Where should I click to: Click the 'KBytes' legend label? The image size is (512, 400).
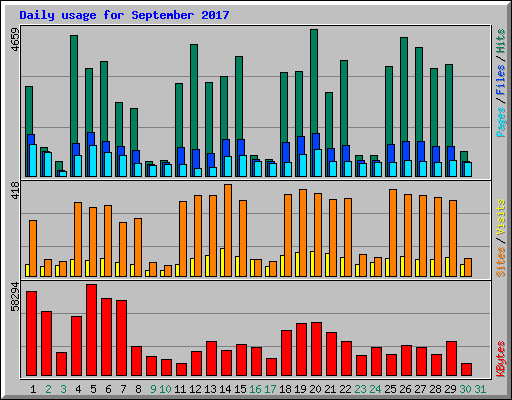[501, 359]
